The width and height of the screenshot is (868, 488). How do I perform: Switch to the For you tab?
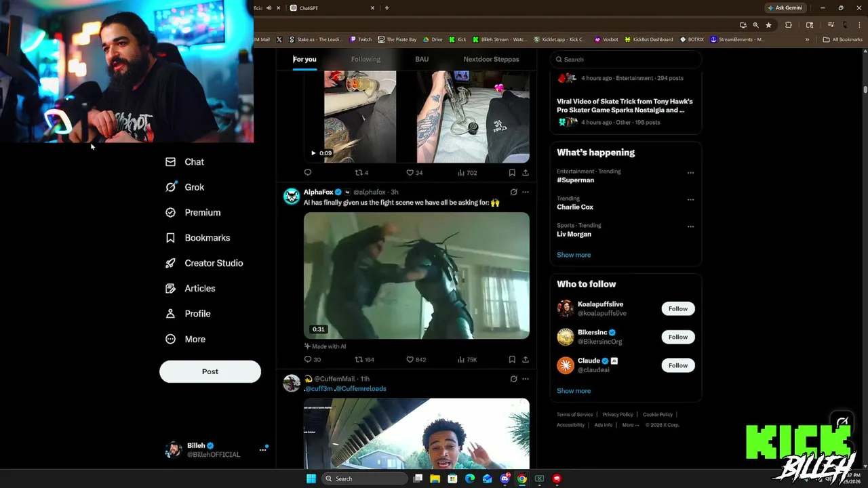[x=304, y=59]
